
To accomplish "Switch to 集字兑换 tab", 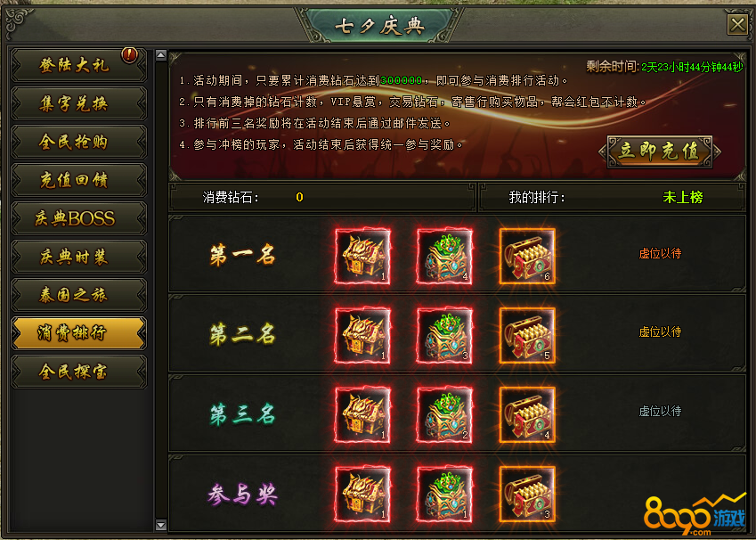I will tap(78, 103).
